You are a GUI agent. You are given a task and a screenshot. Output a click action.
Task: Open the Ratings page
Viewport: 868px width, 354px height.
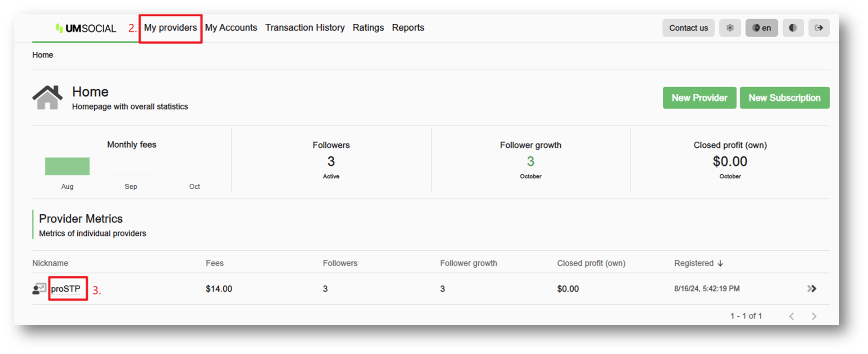coord(368,28)
